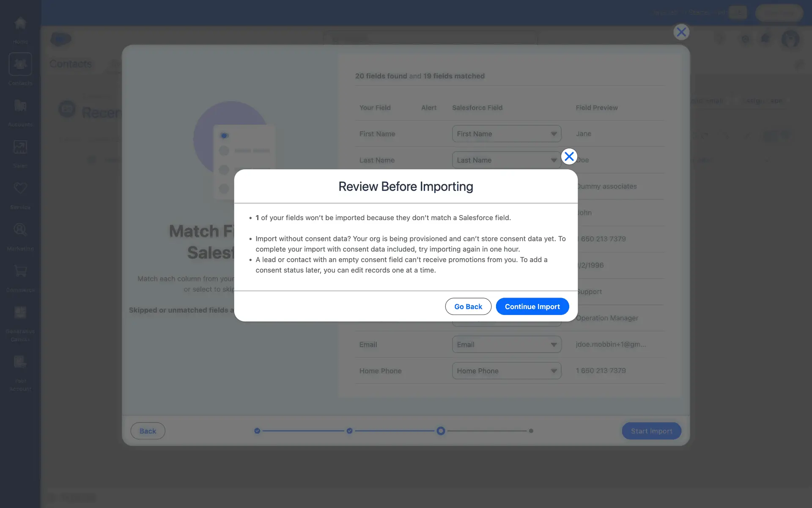Open Home in the left sidebar
Image resolution: width=812 pixels, height=508 pixels.
point(20,23)
